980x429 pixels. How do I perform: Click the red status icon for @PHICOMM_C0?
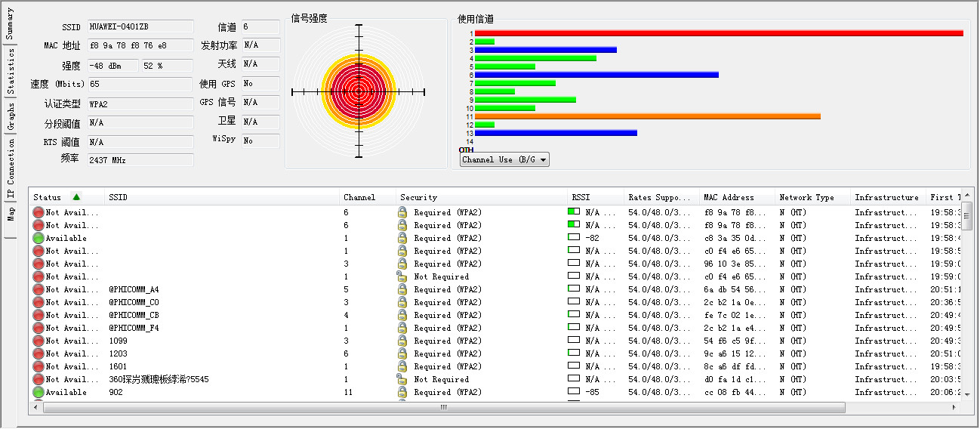click(39, 302)
